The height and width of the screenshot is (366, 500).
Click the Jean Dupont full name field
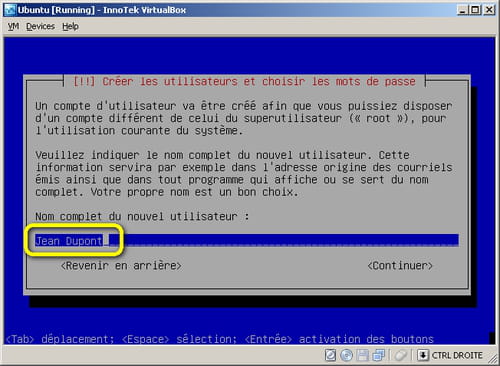[247, 240]
